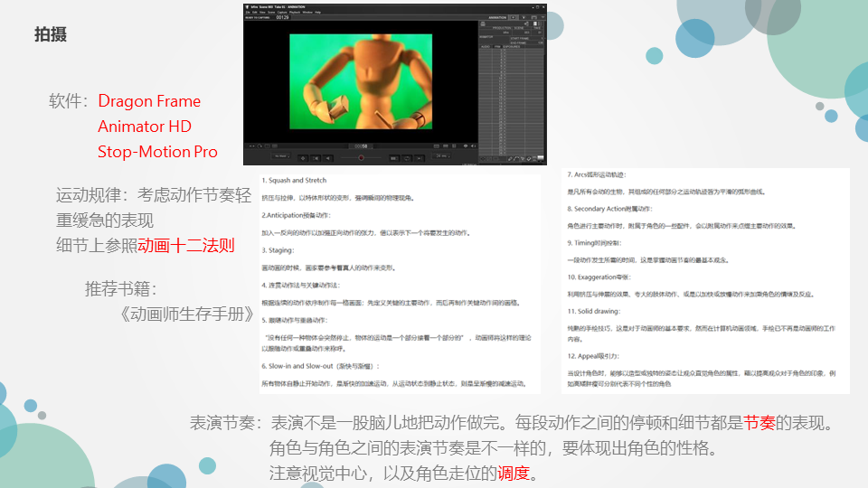Click the red text Dragon Frame
This screenshot has height=488, width=868.
click(x=149, y=101)
